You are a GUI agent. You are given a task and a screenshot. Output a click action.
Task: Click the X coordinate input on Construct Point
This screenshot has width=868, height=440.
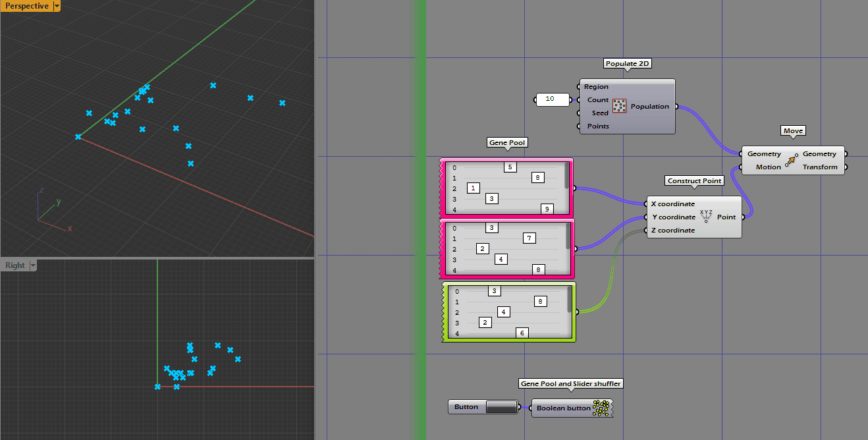[x=673, y=204]
